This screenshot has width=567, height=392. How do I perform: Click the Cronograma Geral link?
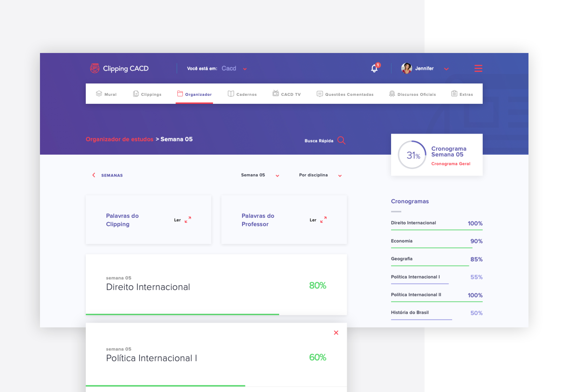[450, 164]
